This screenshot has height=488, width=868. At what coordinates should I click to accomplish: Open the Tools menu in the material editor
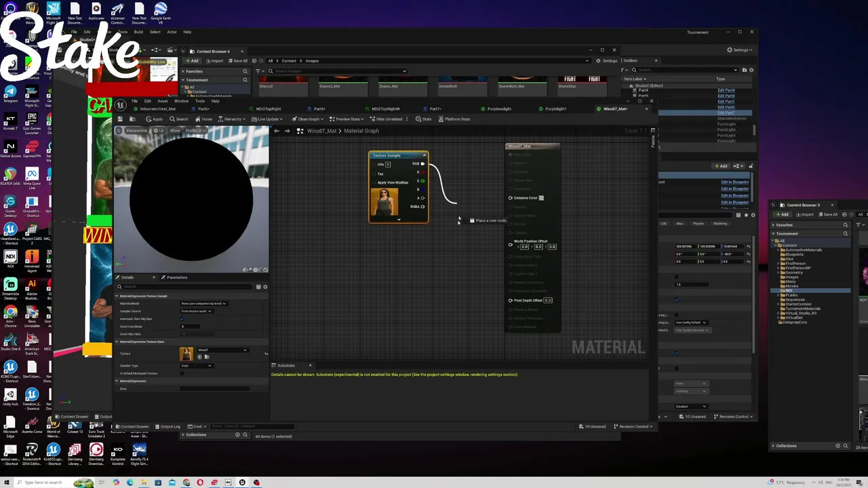(x=199, y=101)
